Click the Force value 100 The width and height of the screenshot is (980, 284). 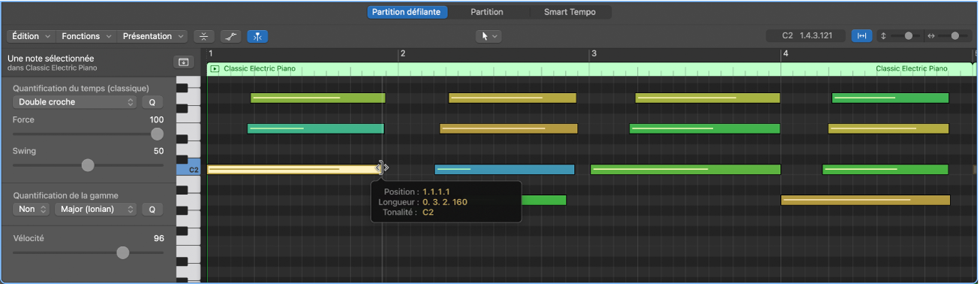point(156,119)
